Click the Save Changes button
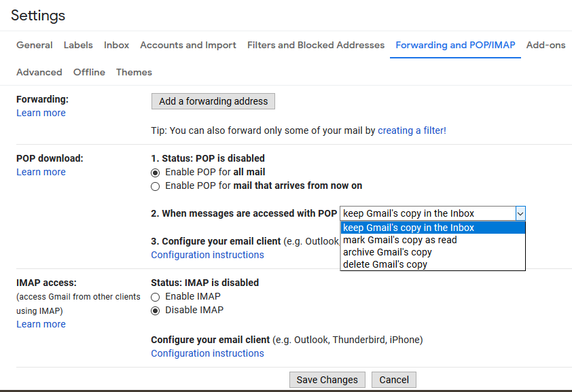 (327, 380)
